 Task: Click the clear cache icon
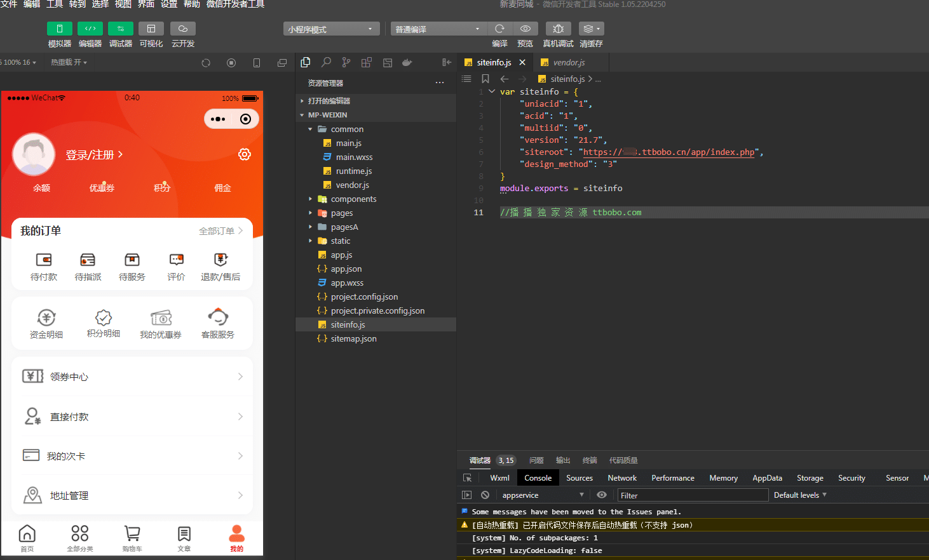point(591,29)
